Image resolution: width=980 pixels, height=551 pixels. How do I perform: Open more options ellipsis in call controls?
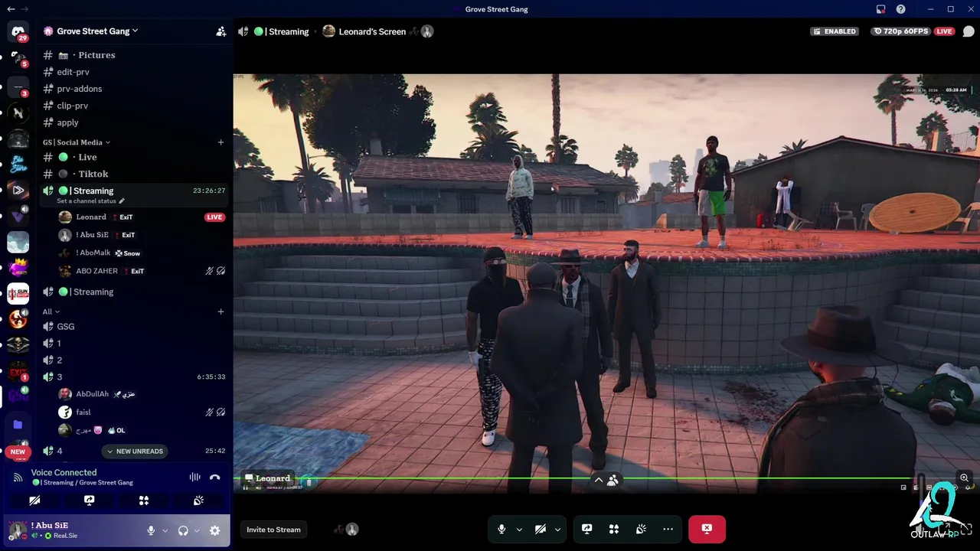668,529
